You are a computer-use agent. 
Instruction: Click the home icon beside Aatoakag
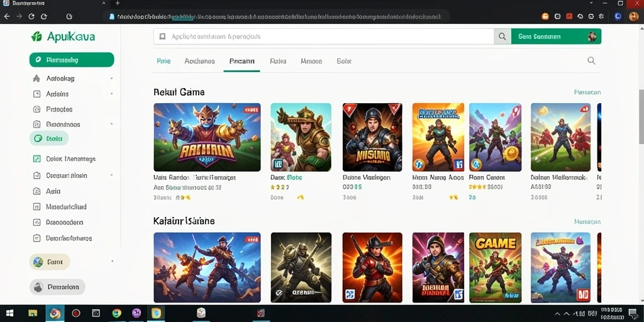click(x=36, y=79)
